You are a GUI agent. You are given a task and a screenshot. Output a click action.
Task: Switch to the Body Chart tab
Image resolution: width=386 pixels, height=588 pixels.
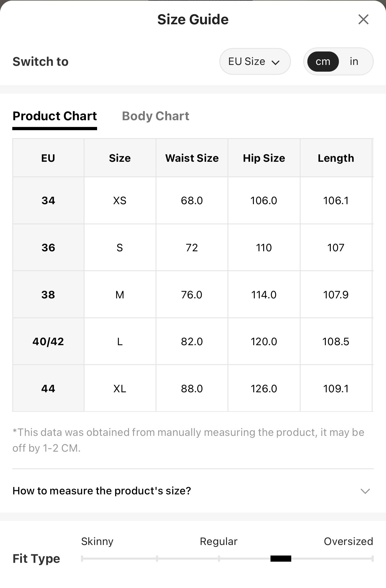(x=156, y=116)
